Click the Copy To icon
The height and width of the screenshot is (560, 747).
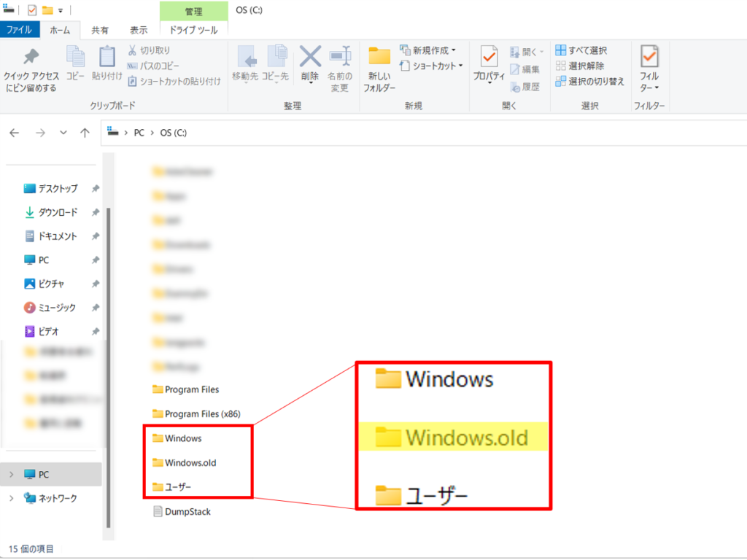pyautogui.click(x=276, y=57)
